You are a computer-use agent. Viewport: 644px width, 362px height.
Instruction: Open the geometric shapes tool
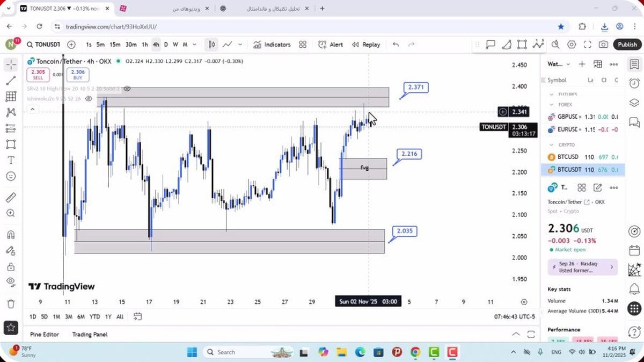point(11,144)
